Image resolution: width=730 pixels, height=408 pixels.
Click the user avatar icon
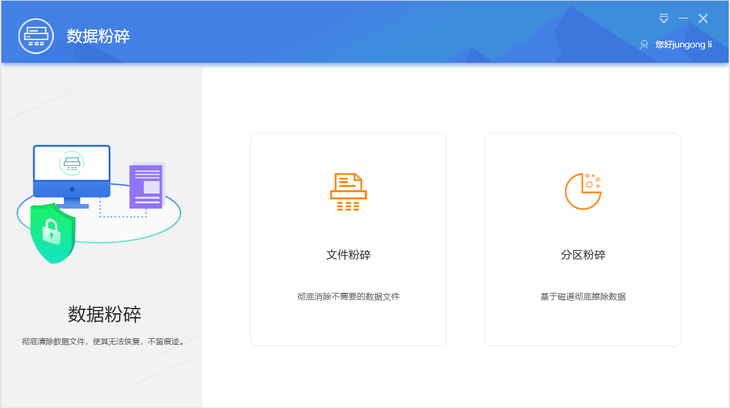coord(644,45)
